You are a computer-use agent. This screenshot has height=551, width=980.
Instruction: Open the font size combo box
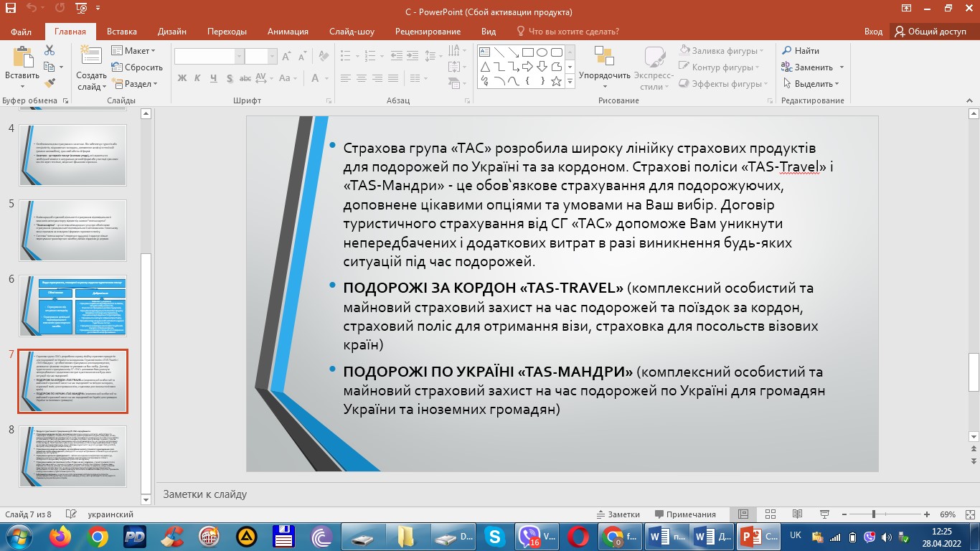click(261, 57)
